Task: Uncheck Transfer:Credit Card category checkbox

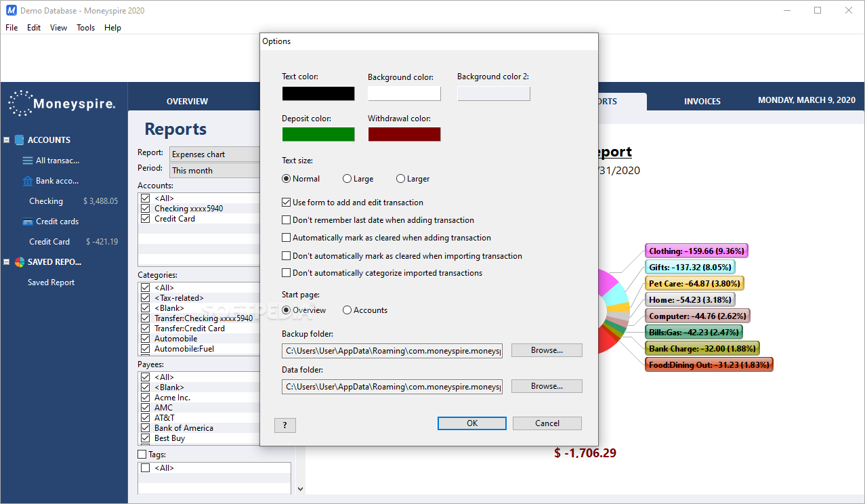Action: 146,329
